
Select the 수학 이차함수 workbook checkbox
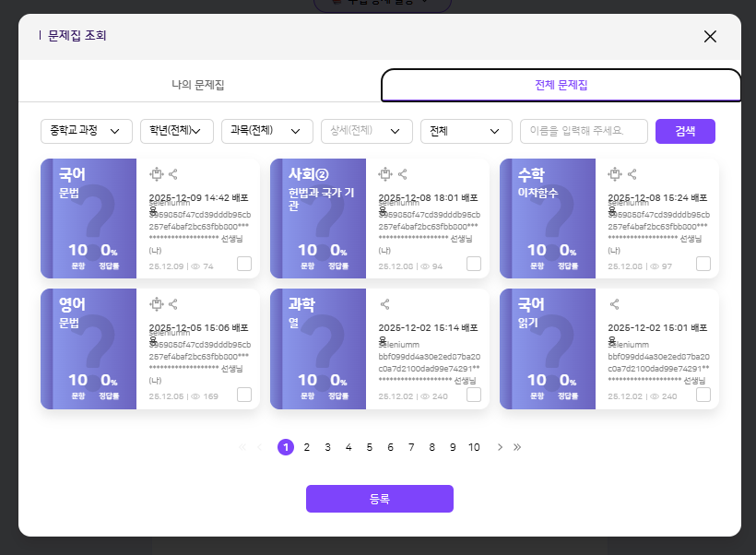pos(703,264)
